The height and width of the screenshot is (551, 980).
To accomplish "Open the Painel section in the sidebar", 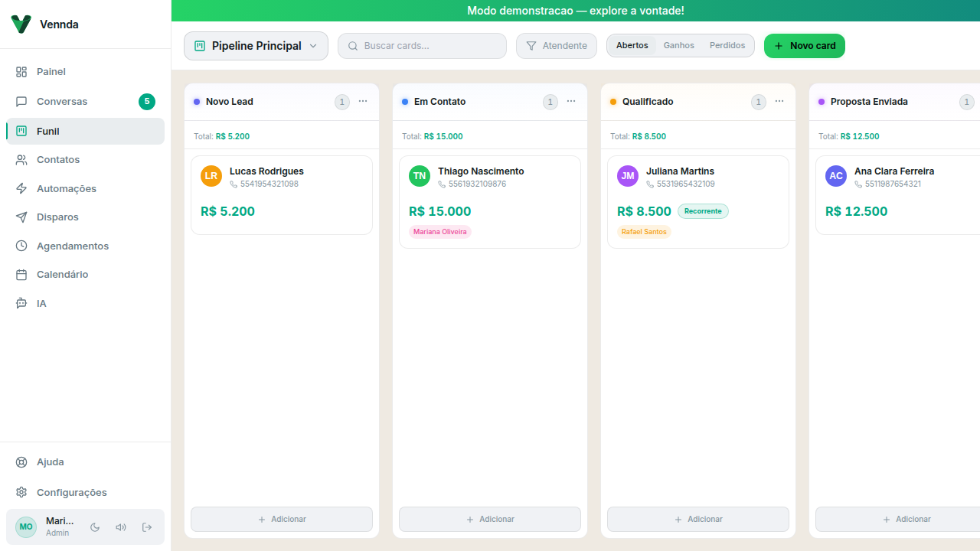I will [x=51, y=71].
